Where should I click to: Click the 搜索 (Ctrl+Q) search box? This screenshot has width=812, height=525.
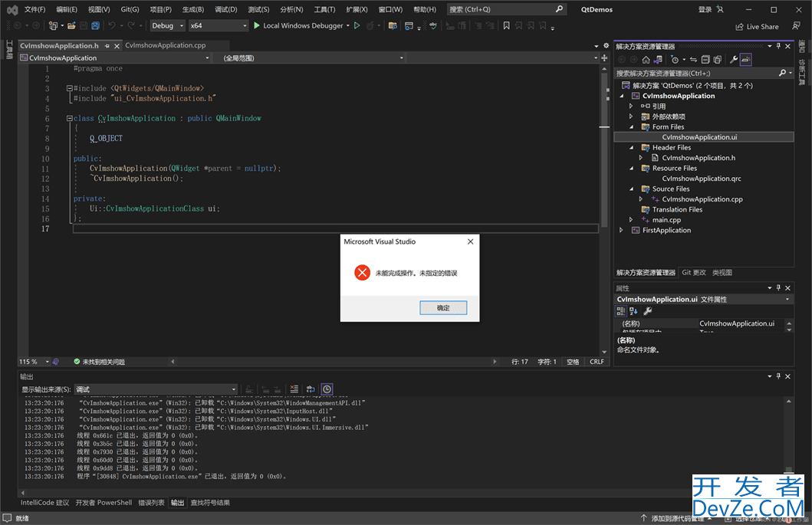point(506,9)
